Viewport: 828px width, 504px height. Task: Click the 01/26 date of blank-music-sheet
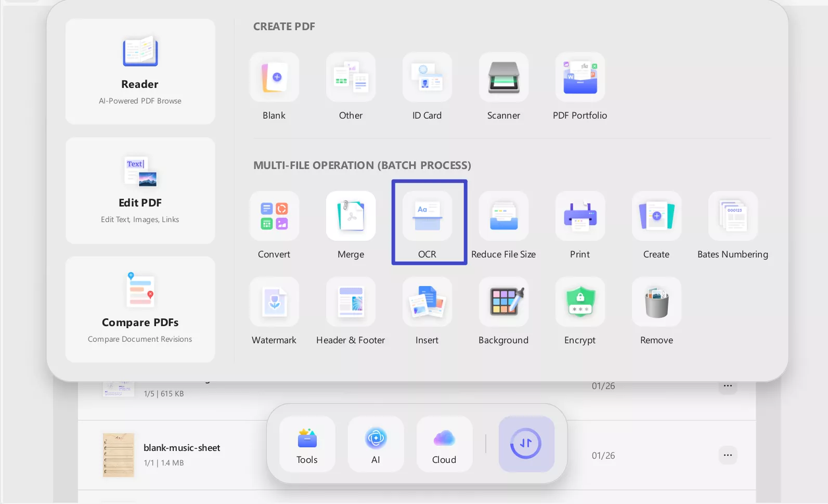click(603, 456)
